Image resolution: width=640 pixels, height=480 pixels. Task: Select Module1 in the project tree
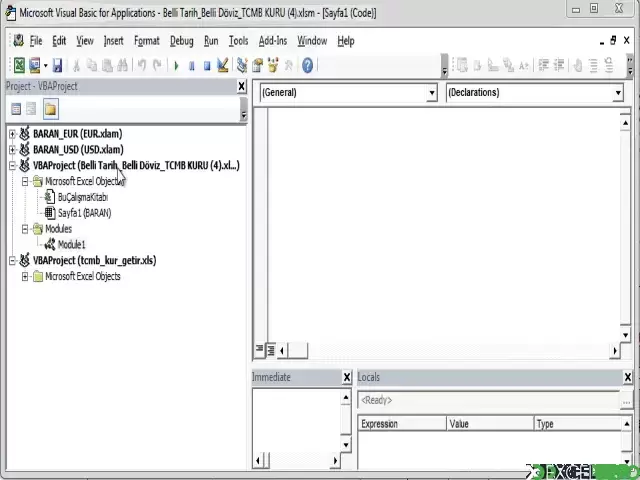[71, 244]
